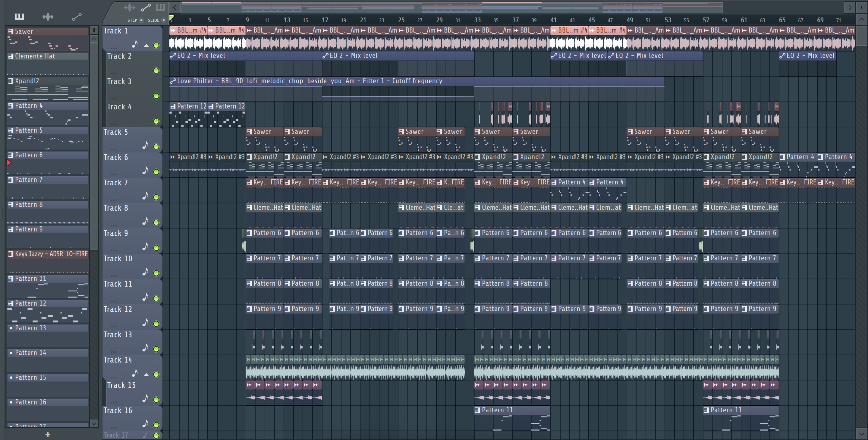Click the note icon on Track 14
Image resolution: width=868 pixels, height=440 pixels.
[x=135, y=373]
